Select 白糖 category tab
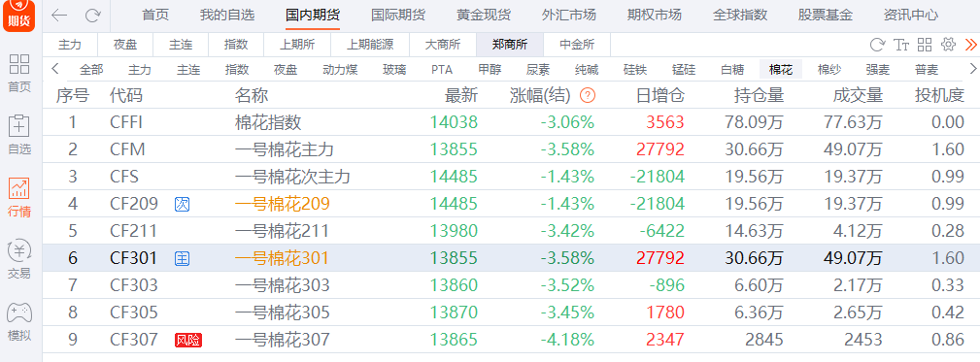This screenshot has height=362, width=980. (x=732, y=69)
